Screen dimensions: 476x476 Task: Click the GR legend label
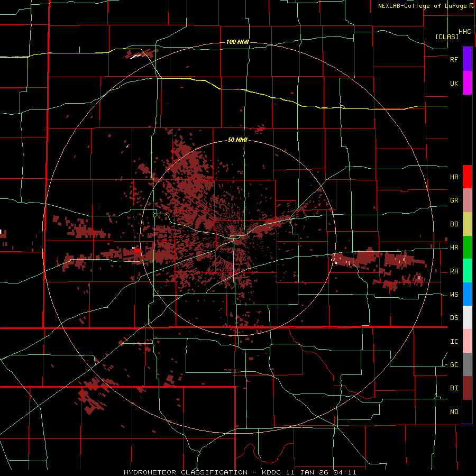point(454,200)
